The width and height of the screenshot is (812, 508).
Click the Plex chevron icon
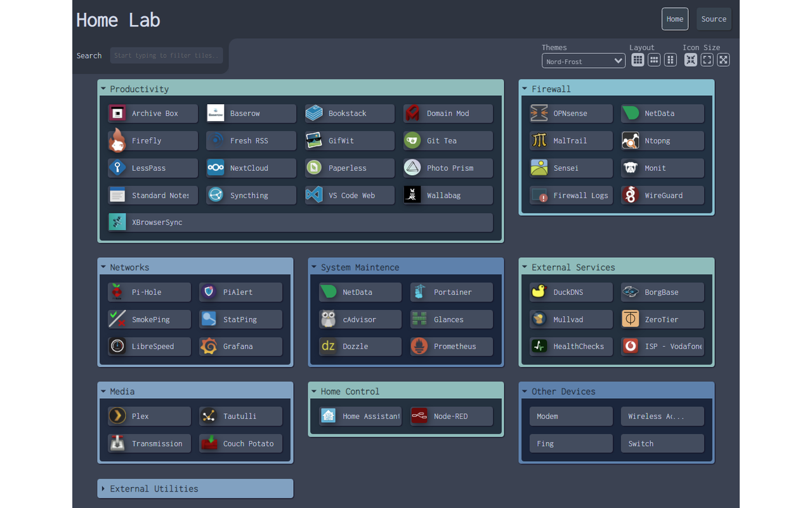[117, 417]
